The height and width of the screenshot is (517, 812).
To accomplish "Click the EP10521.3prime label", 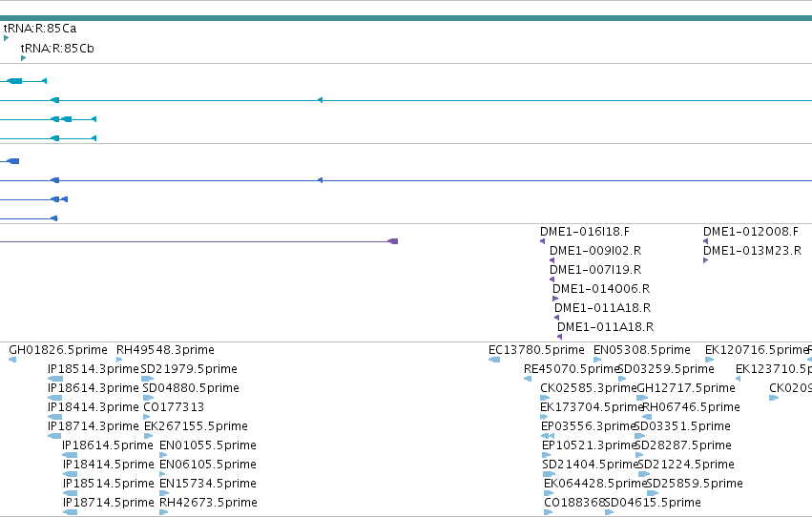I will point(588,446).
